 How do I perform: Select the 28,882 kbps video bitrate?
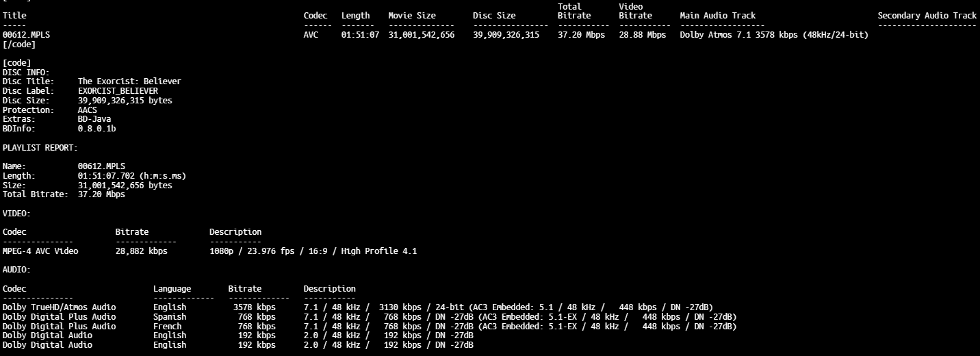141,251
